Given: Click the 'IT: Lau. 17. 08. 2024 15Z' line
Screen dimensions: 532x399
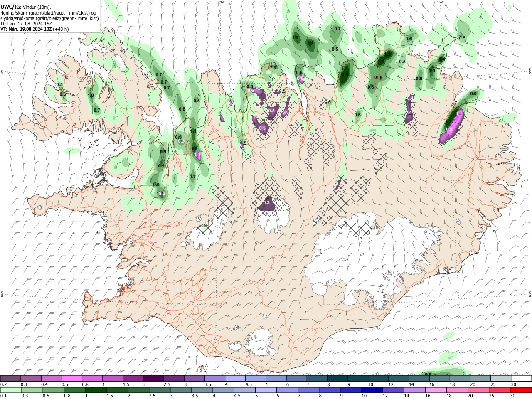Looking at the screenshot, I should (x=26, y=24).
